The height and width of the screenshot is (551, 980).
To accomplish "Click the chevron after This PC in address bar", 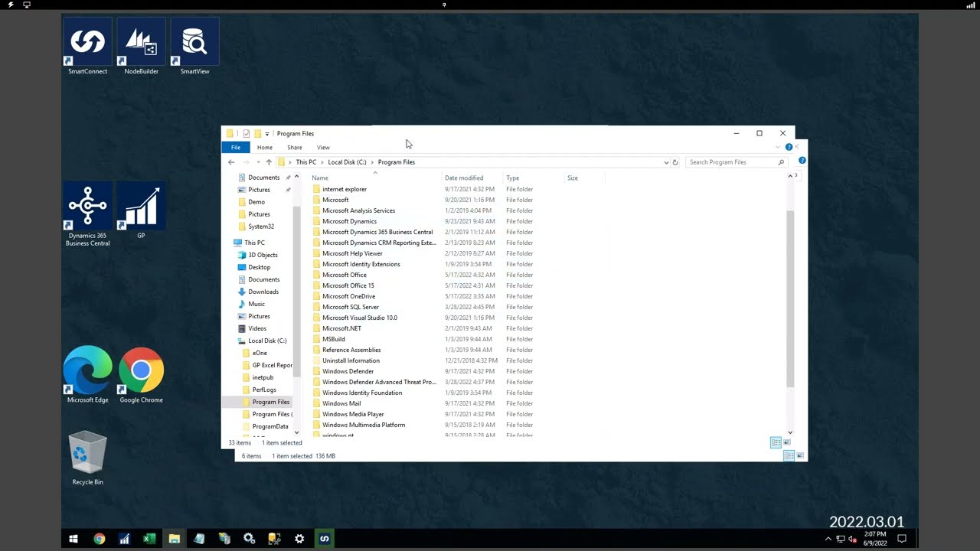I will click(x=322, y=162).
